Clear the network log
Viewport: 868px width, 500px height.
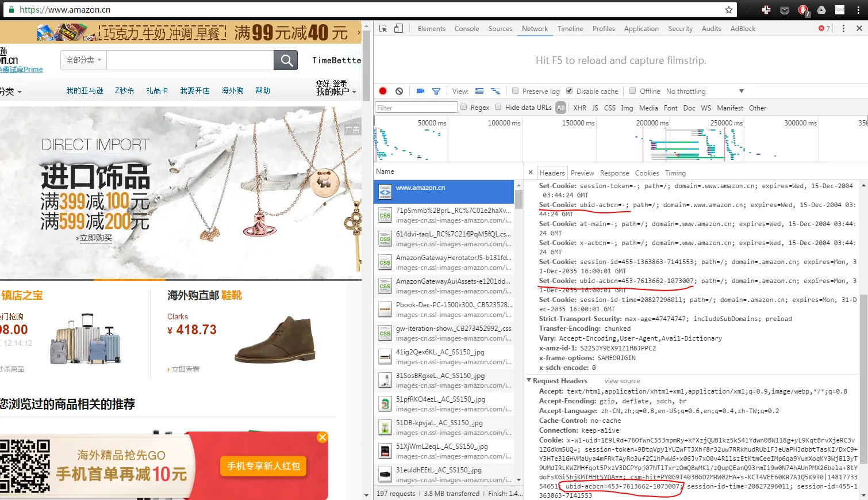(x=399, y=91)
